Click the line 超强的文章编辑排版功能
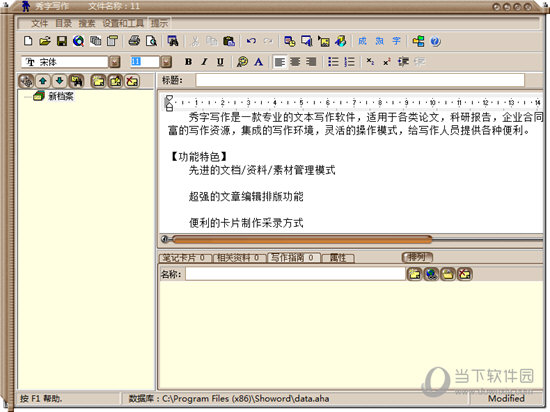 click(246, 197)
